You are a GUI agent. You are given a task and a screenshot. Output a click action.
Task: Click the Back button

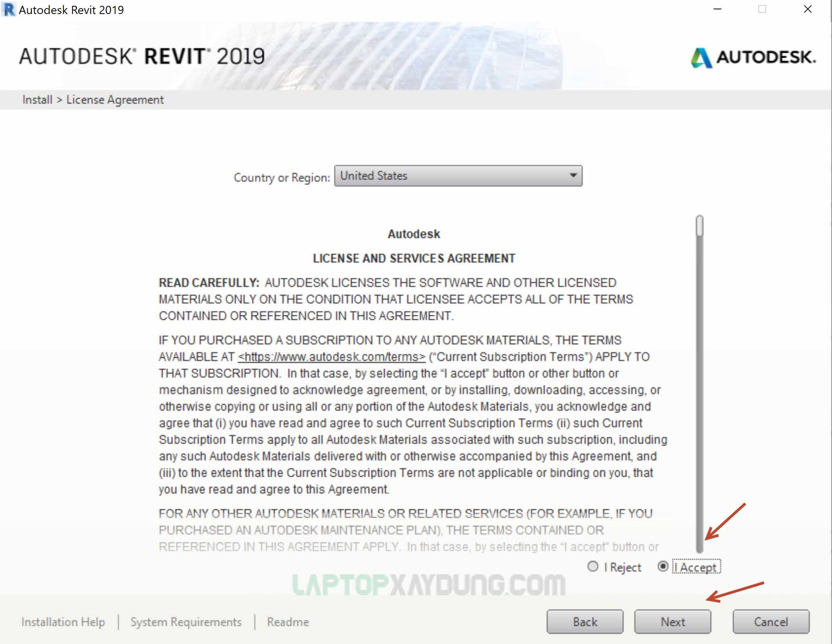pos(585,621)
